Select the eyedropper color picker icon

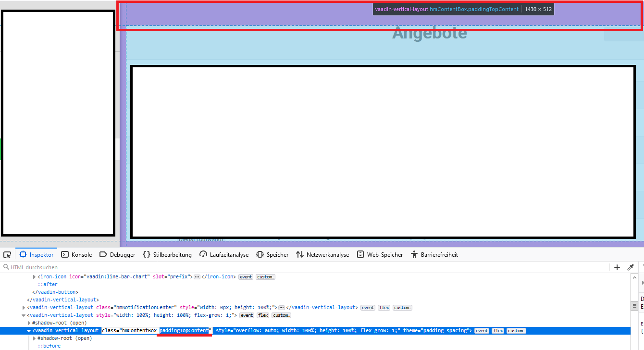[631, 267]
